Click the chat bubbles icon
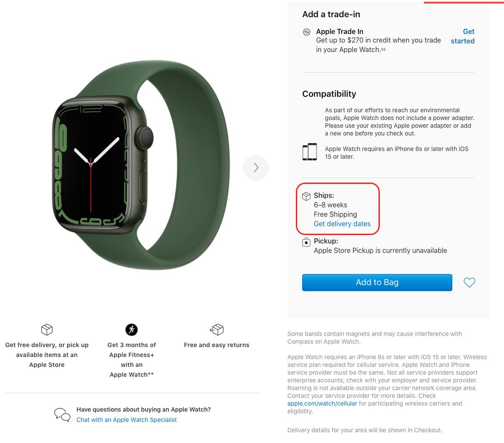 (62, 415)
